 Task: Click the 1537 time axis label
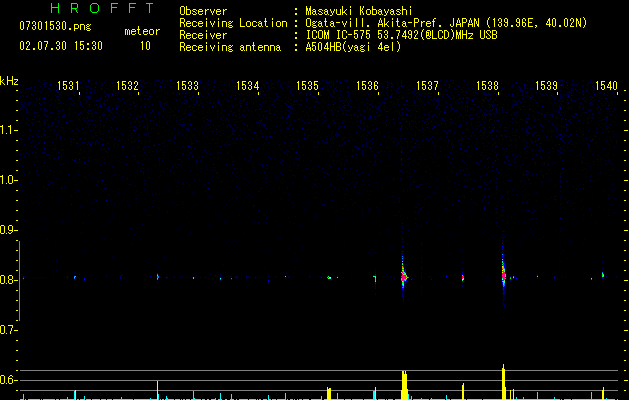(427, 85)
